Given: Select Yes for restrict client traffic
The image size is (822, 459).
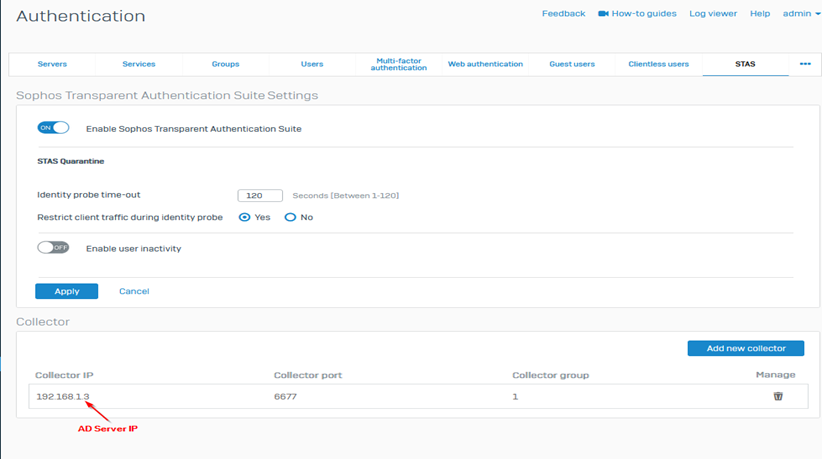Looking at the screenshot, I should (x=245, y=217).
